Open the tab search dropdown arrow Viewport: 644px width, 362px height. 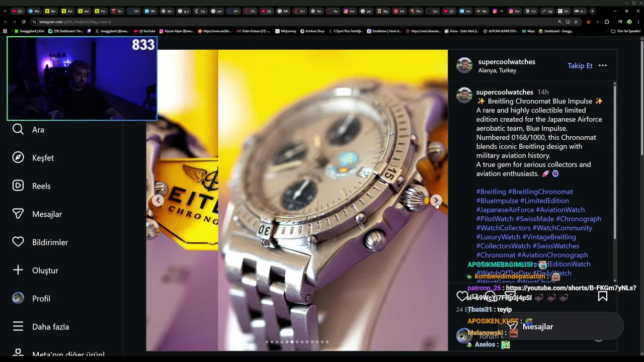click(5, 11)
